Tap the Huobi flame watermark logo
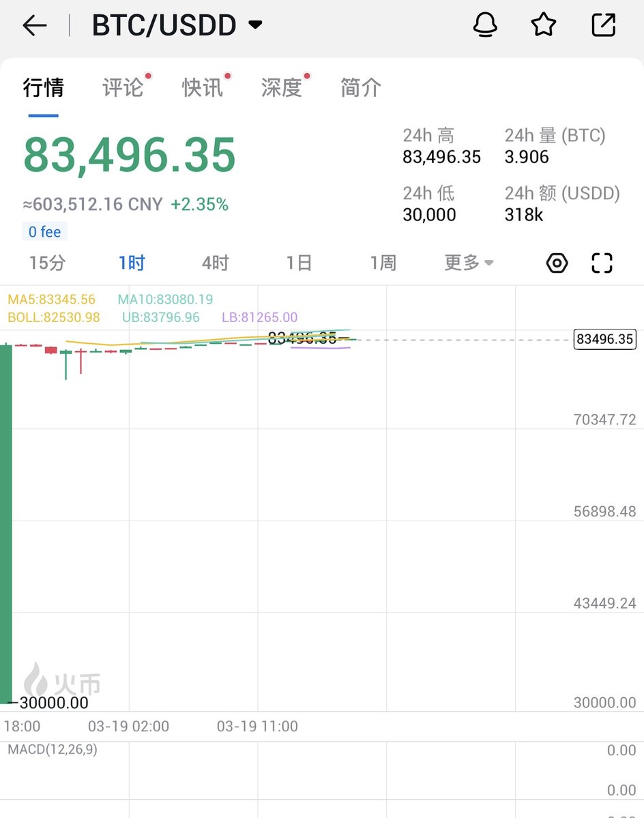Image resolution: width=644 pixels, height=818 pixels. point(62,680)
